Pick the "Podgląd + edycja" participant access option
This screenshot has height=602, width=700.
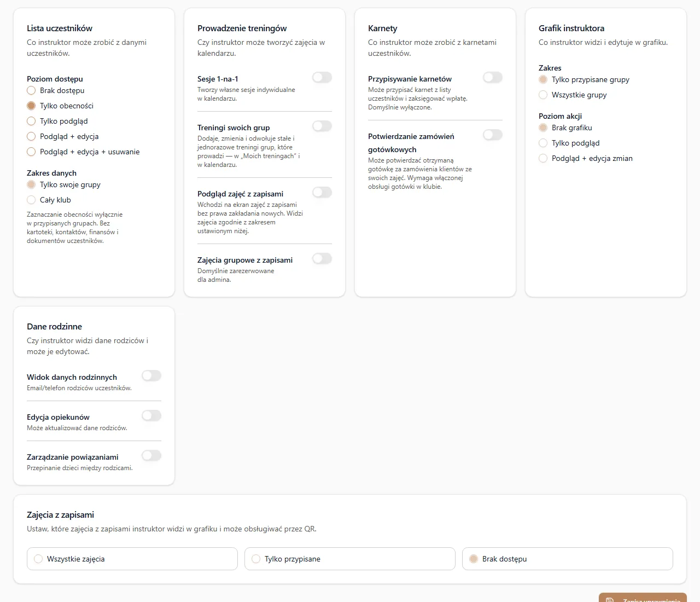click(x=31, y=136)
